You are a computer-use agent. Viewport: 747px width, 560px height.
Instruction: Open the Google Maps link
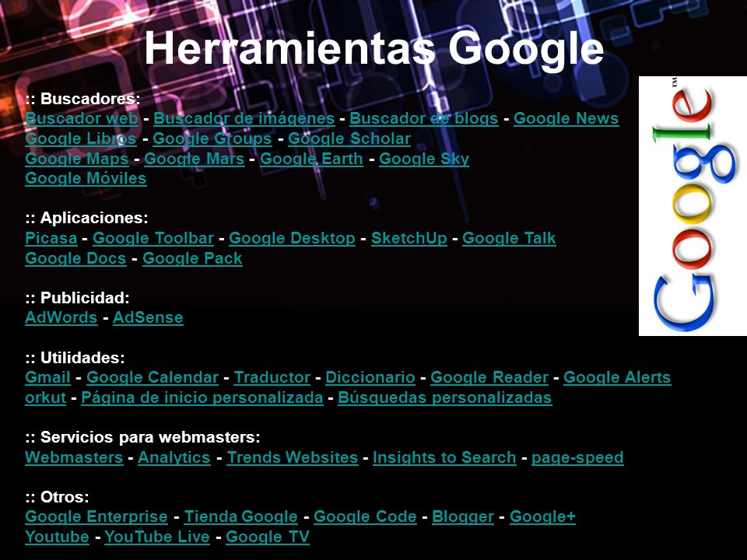pos(77,159)
